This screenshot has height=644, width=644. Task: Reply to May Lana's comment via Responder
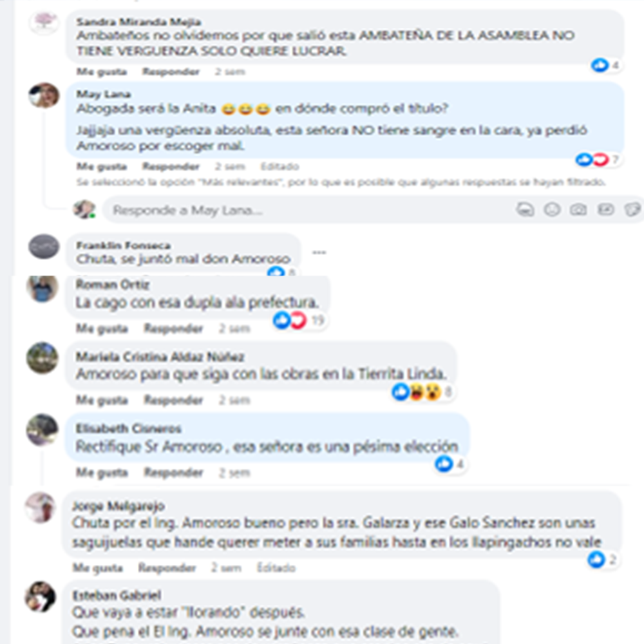(171, 166)
